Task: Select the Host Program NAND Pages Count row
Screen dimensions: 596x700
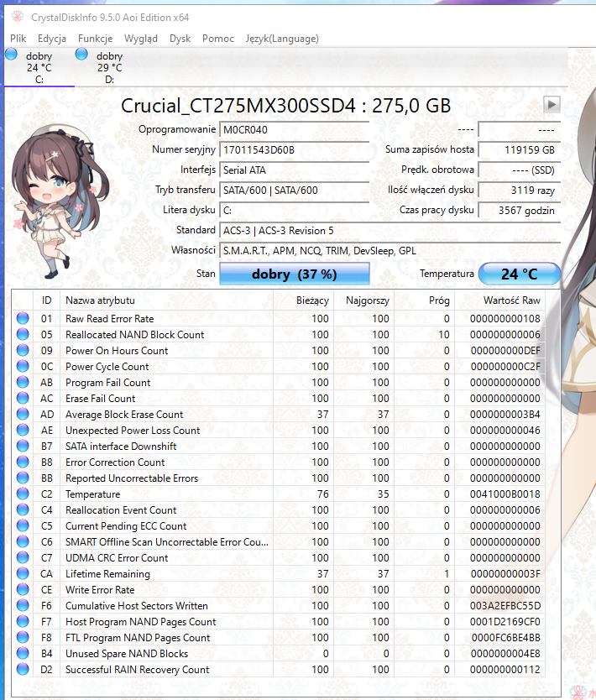Action: (x=279, y=621)
